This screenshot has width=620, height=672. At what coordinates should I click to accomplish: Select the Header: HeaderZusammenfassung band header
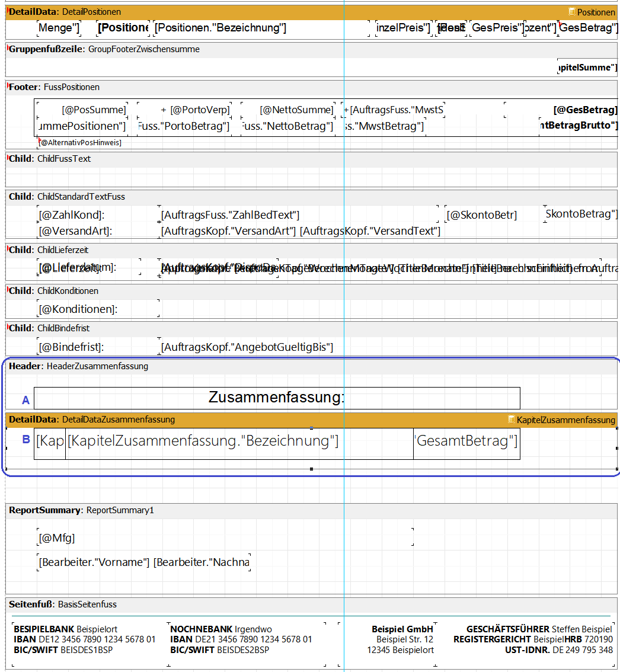[x=311, y=366]
